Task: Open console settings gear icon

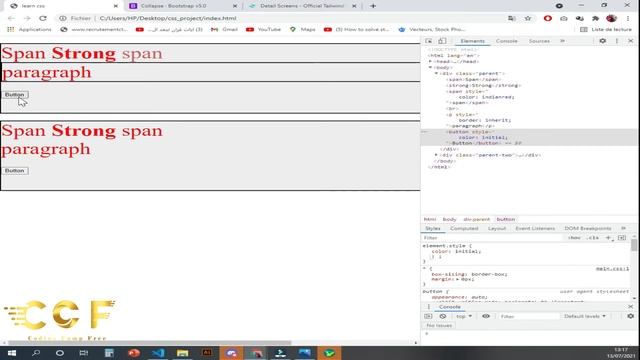Action: (x=631, y=316)
